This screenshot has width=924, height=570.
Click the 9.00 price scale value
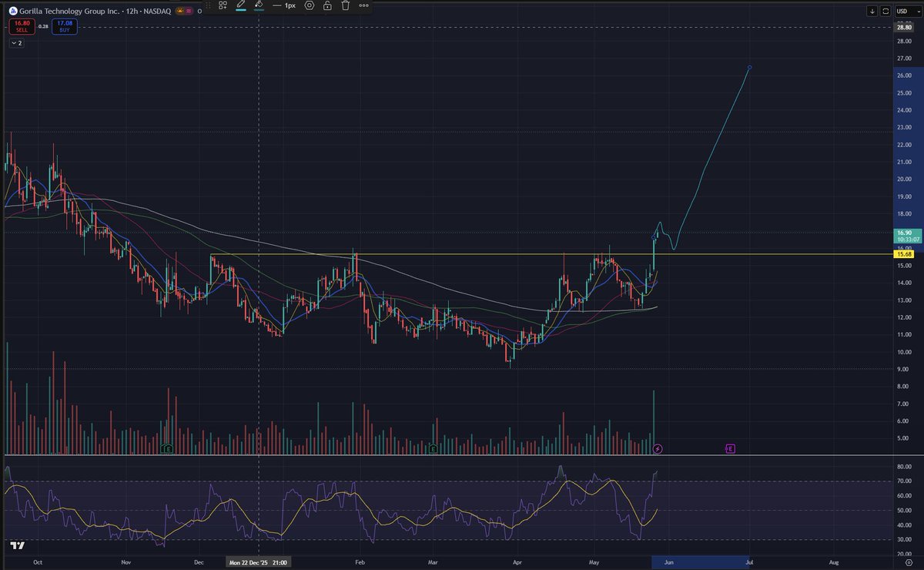click(x=903, y=369)
